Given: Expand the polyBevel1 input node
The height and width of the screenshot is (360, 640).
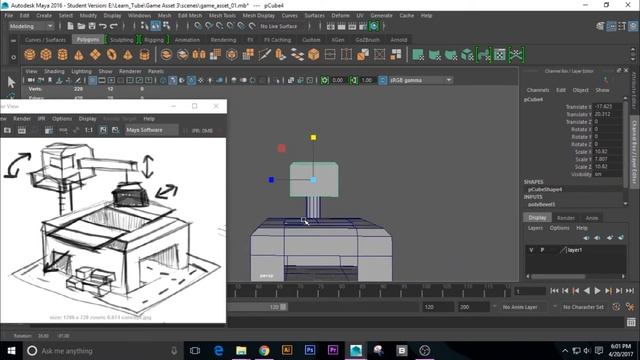Looking at the screenshot, I should (541, 204).
